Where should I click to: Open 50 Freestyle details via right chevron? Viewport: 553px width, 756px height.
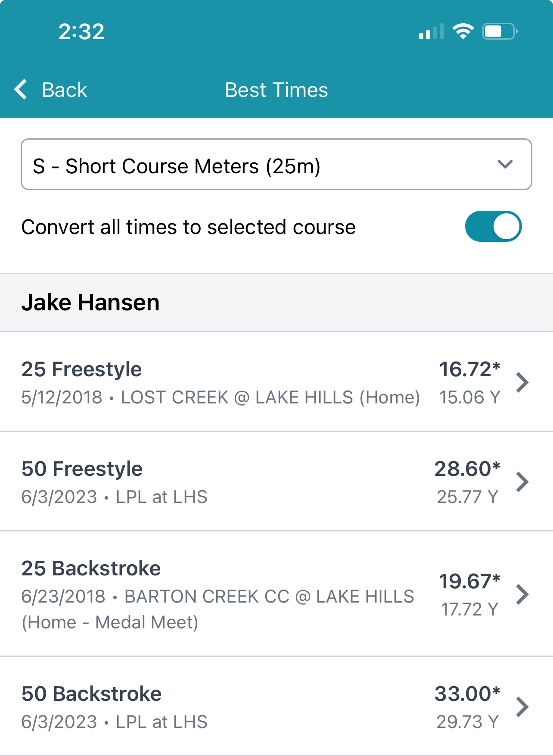pos(522,482)
